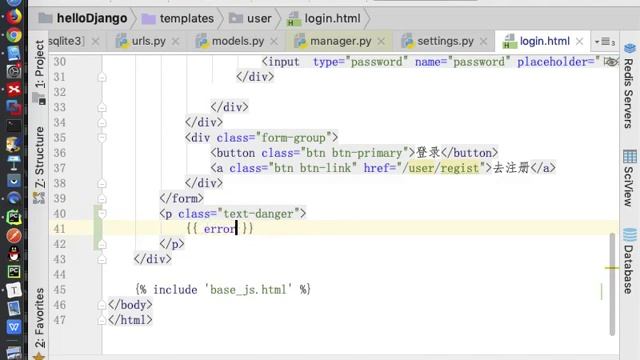Open the 1: Project tool window
This screenshot has width=640, height=360.
[39, 64]
